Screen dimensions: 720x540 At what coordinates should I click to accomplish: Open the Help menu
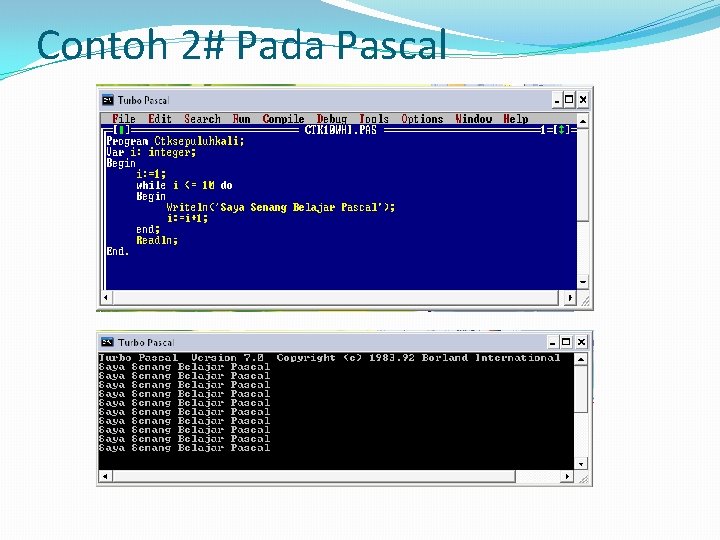point(516,119)
